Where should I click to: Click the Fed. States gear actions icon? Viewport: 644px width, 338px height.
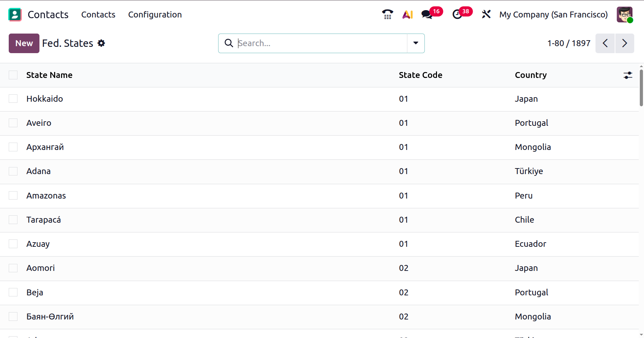point(101,43)
